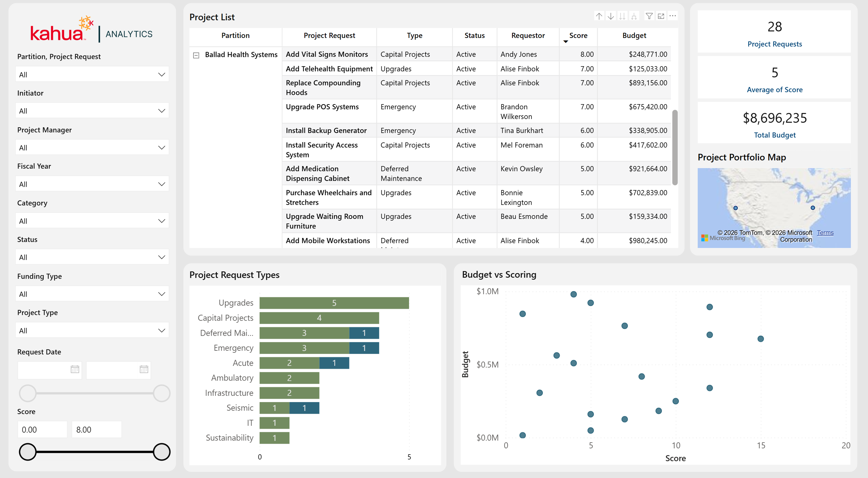Open the Request Date end calendar picker
The width and height of the screenshot is (868, 478).
coord(144,369)
